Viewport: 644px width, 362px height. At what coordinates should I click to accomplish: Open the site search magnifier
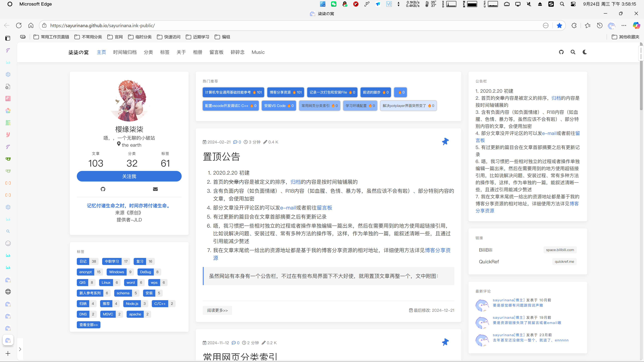click(573, 52)
